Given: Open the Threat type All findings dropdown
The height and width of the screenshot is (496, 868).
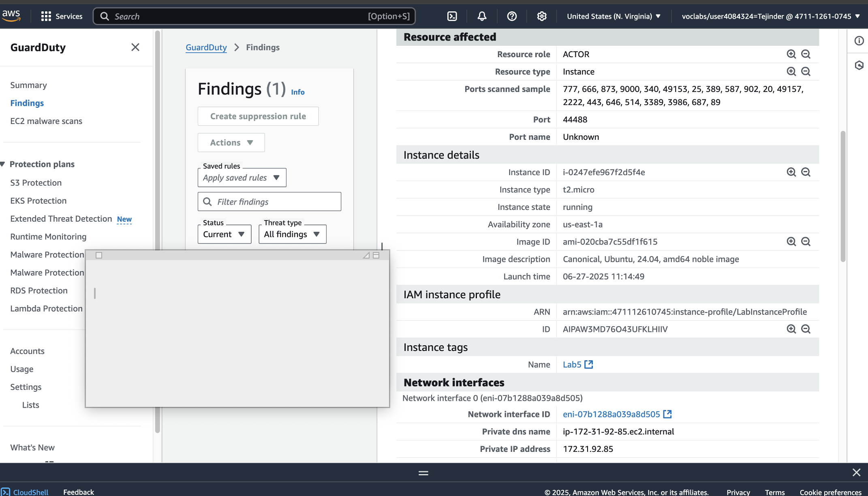Looking at the screenshot, I should pyautogui.click(x=292, y=234).
